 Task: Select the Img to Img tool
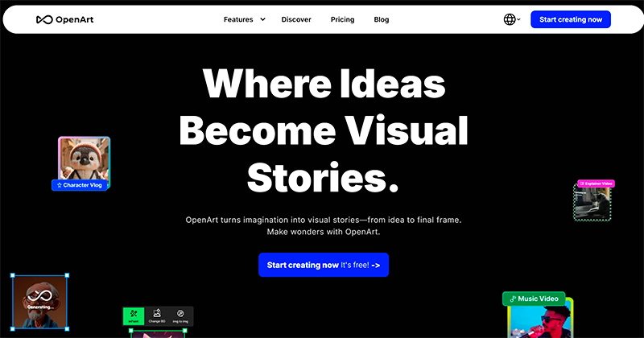[x=180, y=315]
